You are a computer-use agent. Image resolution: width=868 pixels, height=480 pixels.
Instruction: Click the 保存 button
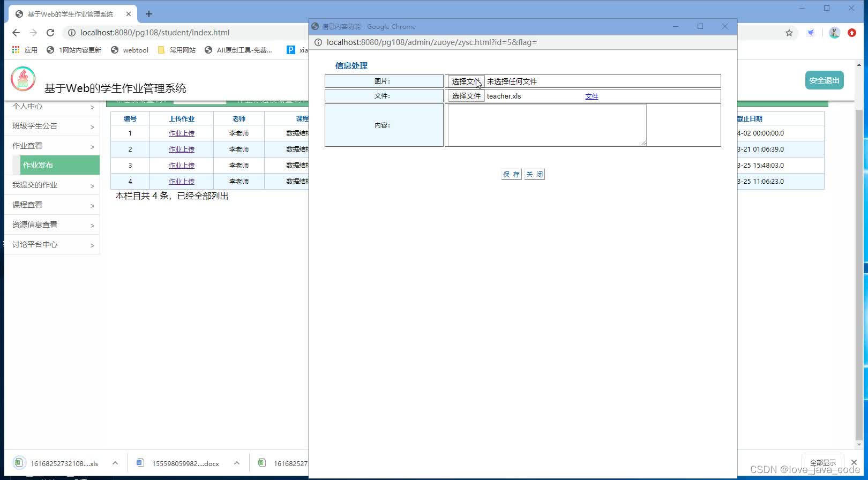point(511,174)
